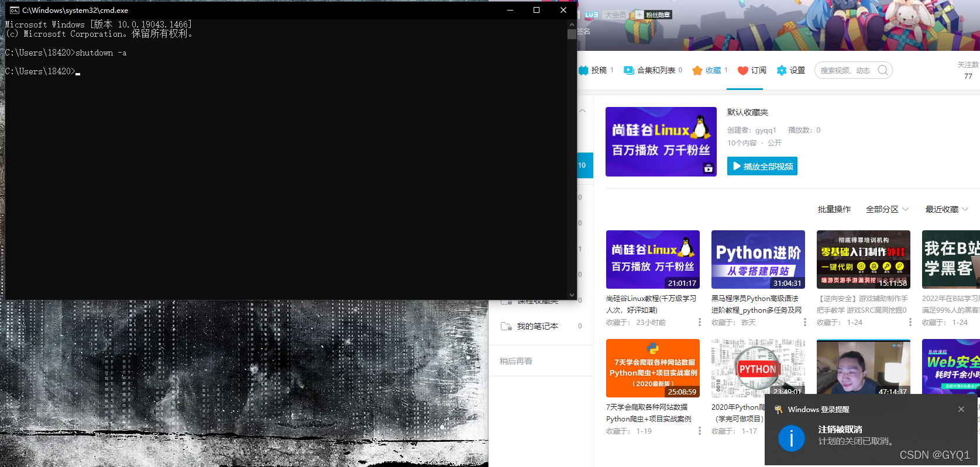The image size is (980, 467).
Task: Click the cmd scrollbar down arrow
Action: click(x=572, y=295)
